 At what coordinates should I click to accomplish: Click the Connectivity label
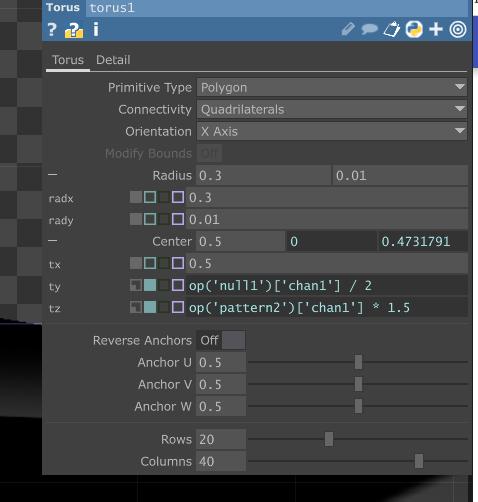tap(155, 110)
